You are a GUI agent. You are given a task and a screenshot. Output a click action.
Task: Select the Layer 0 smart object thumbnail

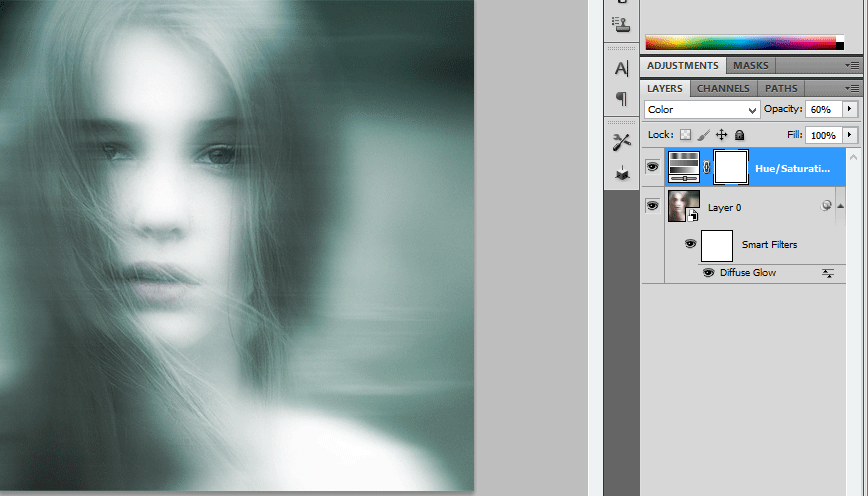coord(684,206)
